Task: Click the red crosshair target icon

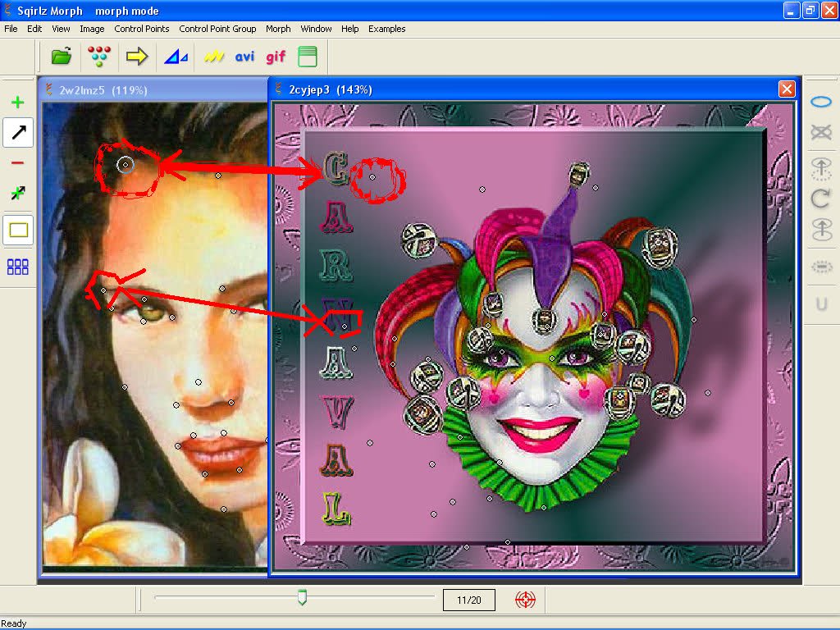Action: [525, 600]
